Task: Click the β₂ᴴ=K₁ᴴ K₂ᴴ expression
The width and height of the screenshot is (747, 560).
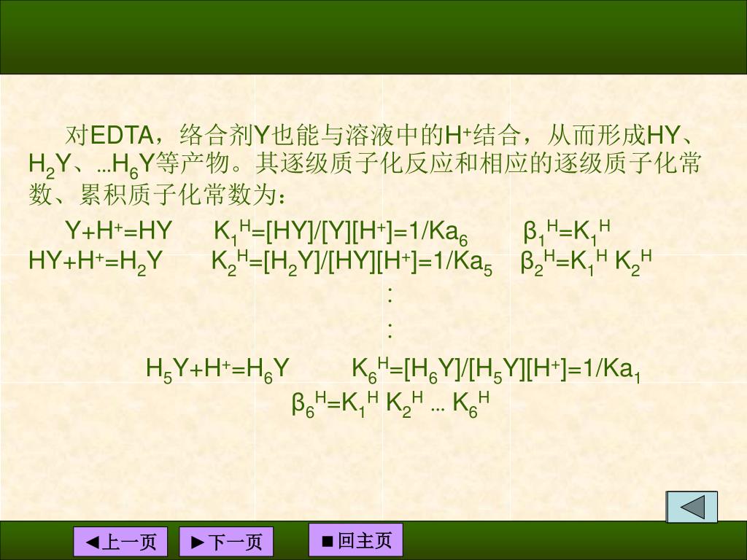Action: pyautogui.click(x=586, y=262)
